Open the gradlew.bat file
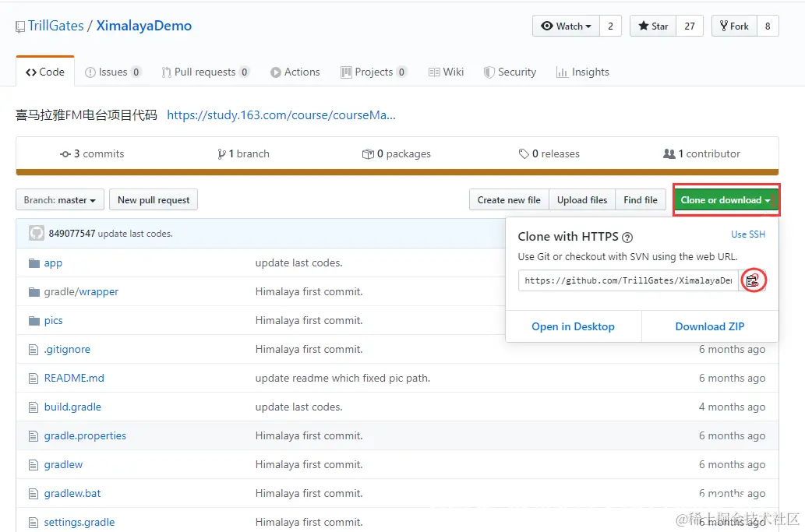Image resolution: width=805 pixels, height=532 pixels. pyautogui.click(x=72, y=493)
